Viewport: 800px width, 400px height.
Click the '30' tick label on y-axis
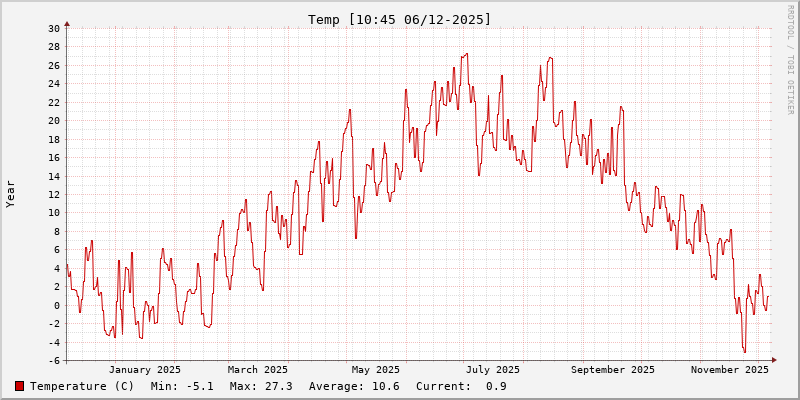tap(53, 28)
